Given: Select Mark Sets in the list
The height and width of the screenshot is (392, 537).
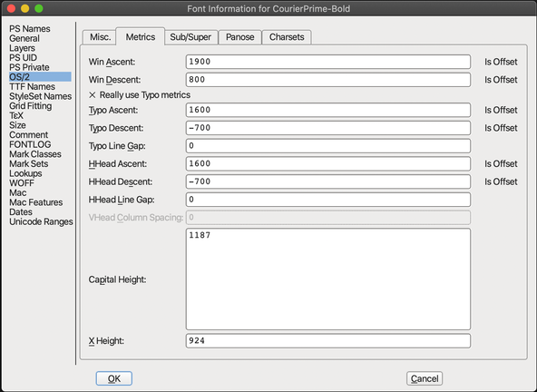Looking at the screenshot, I should (x=28, y=164).
